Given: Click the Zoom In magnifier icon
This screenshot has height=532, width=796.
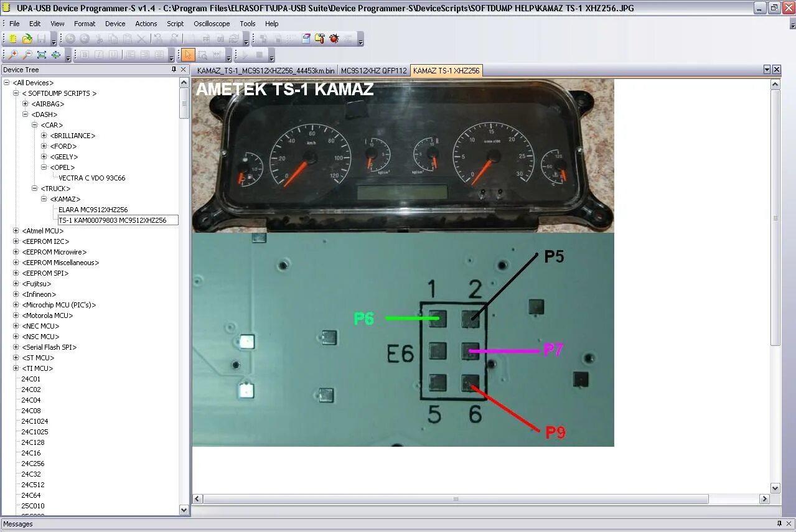Looking at the screenshot, I should (x=13, y=55).
